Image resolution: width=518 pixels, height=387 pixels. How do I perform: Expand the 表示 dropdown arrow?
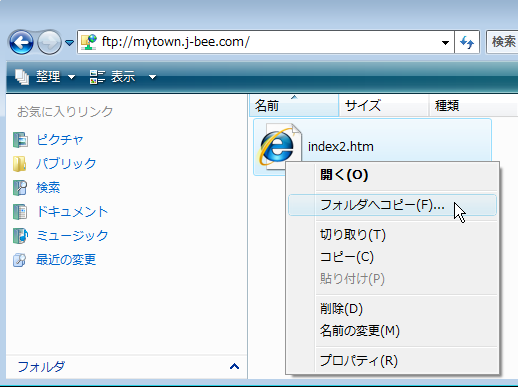tap(152, 77)
